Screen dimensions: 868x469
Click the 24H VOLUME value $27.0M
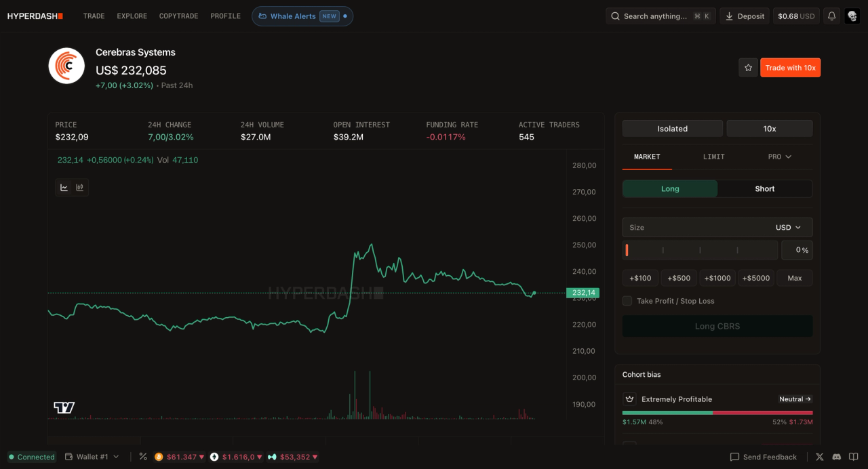pyautogui.click(x=256, y=137)
